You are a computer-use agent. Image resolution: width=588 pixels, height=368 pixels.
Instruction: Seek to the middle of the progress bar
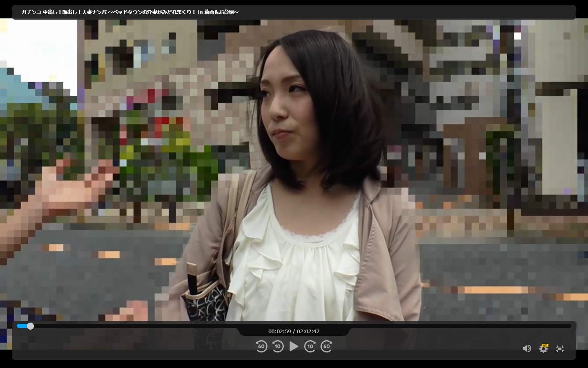tap(294, 326)
